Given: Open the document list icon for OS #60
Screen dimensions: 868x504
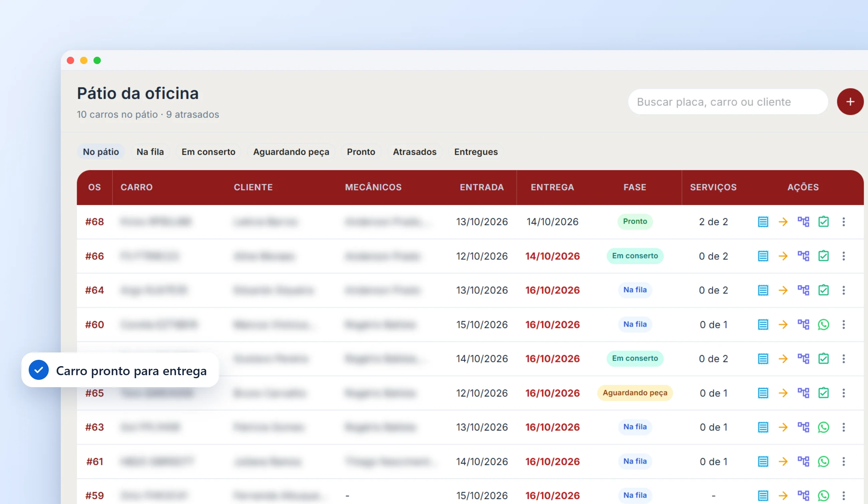Looking at the screenshot, I should [x=763, y=324].
